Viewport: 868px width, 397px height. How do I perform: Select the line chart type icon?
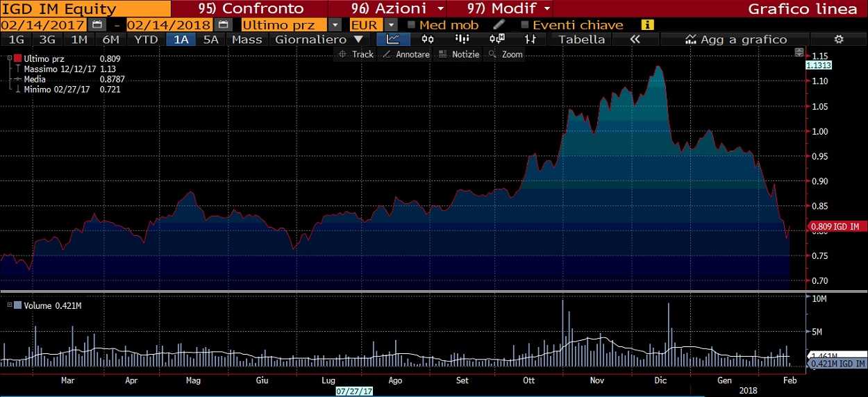point(393,39)
